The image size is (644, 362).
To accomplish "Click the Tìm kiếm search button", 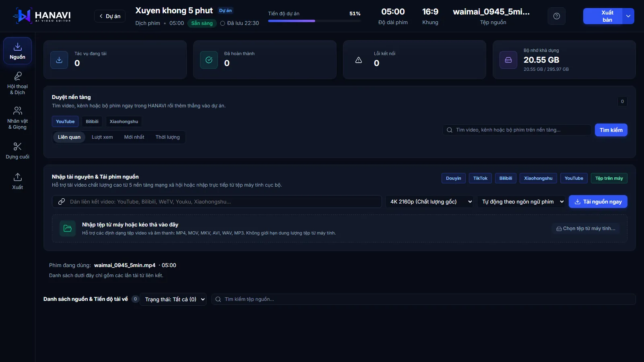I will point(611,130).
